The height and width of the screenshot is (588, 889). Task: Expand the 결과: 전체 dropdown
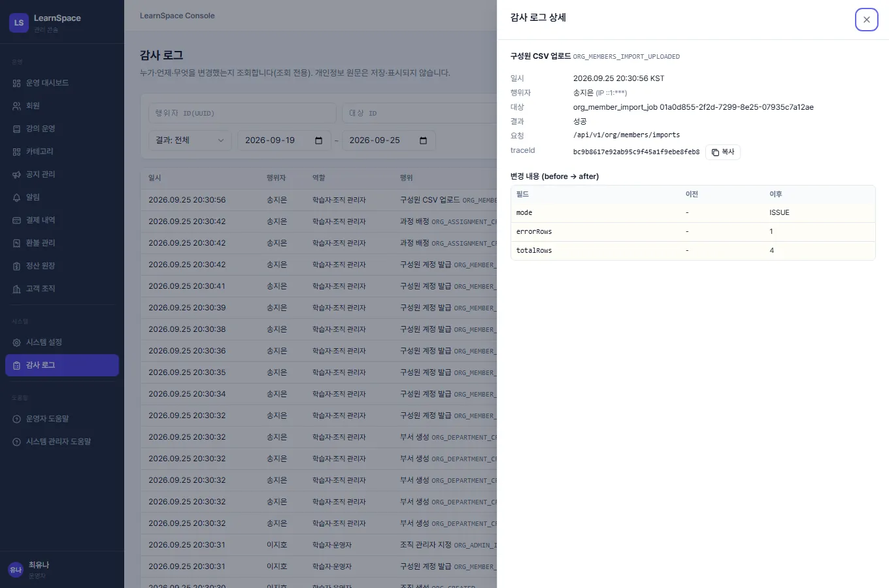(190, 140)
